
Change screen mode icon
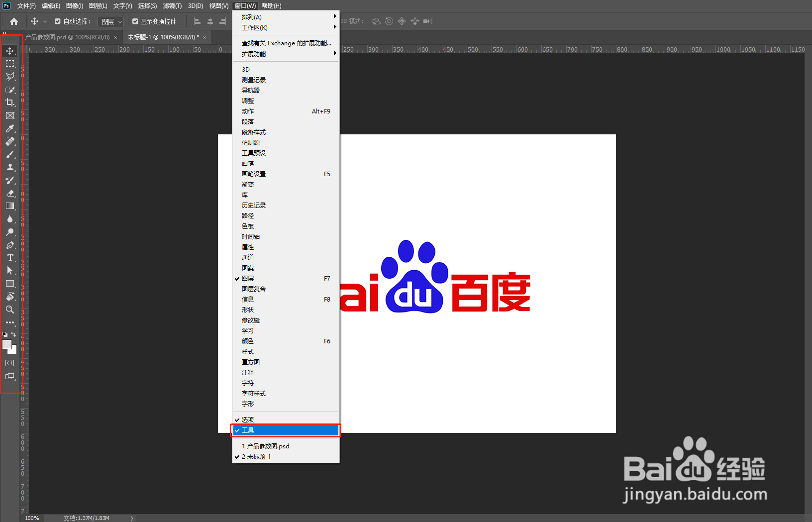(x=10, y=376)
